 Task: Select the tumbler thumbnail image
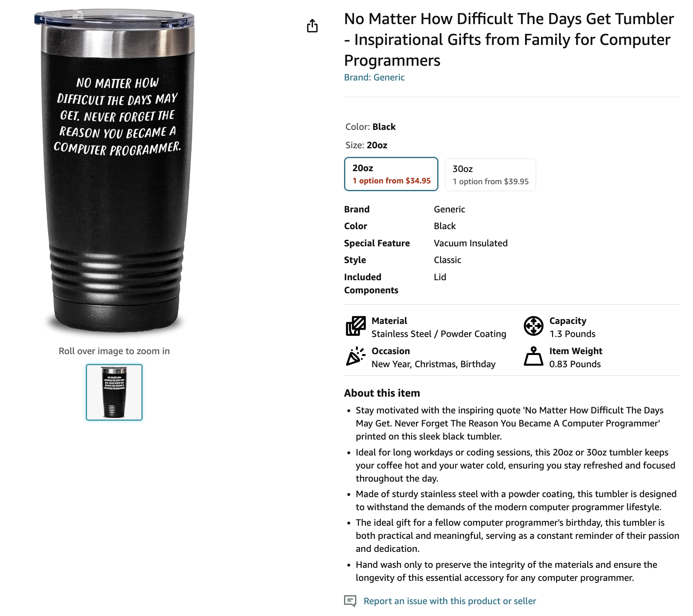(x=114, y=392)
